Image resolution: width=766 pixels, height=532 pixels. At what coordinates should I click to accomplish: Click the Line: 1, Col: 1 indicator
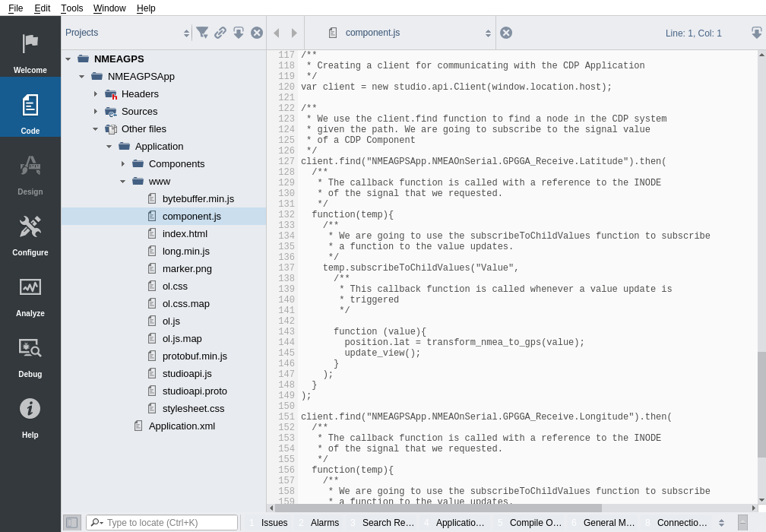click(693, 33)
